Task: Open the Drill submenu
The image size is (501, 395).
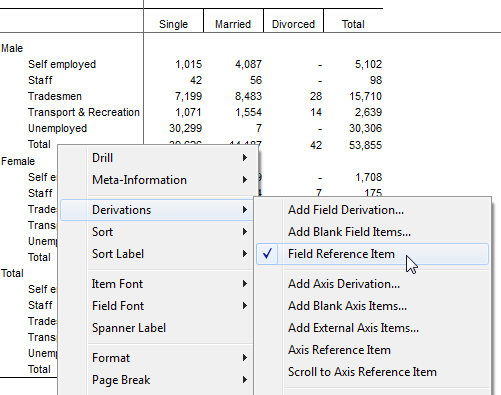Action: (x=157, y=158)
